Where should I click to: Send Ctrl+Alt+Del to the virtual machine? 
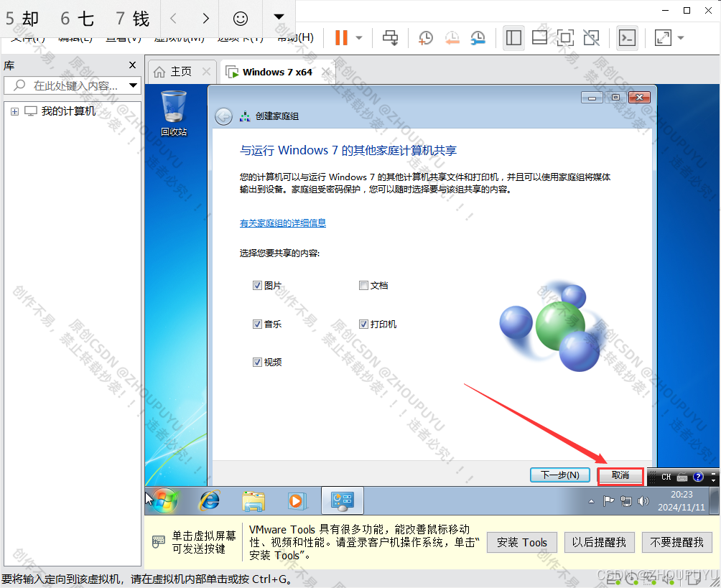[391, 38]
